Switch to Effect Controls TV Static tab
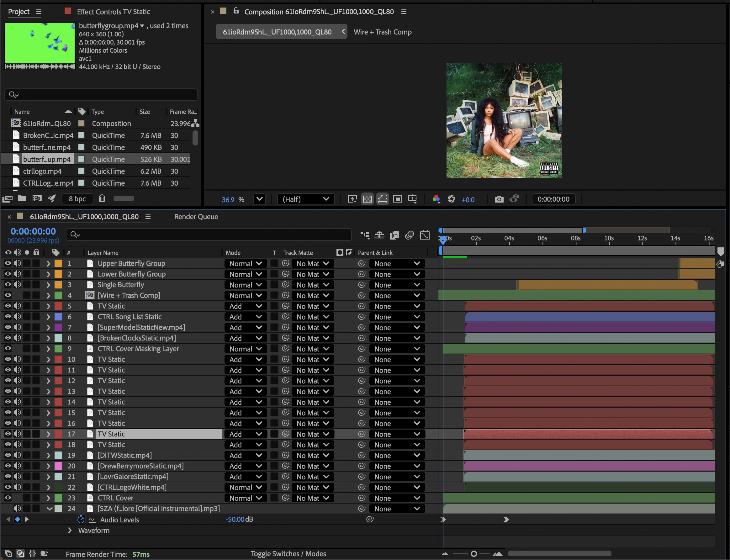Image resolution: width=730 pixels, height=560 pixels. pyautogui.click(x=113, y=12)
